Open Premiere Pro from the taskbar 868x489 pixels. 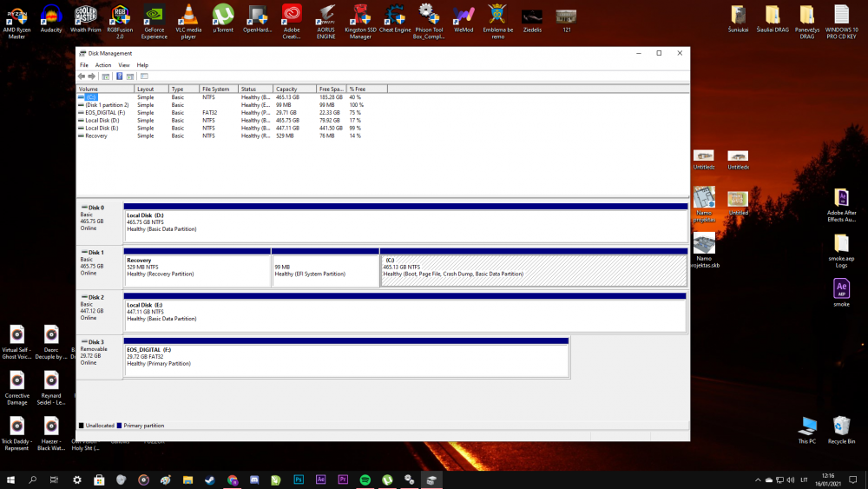click(x=343, y=479)
